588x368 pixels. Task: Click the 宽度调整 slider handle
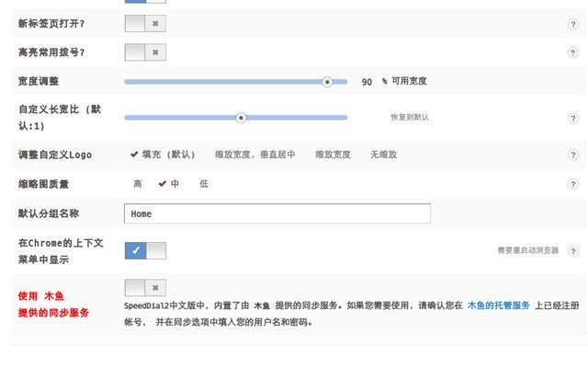327,82
